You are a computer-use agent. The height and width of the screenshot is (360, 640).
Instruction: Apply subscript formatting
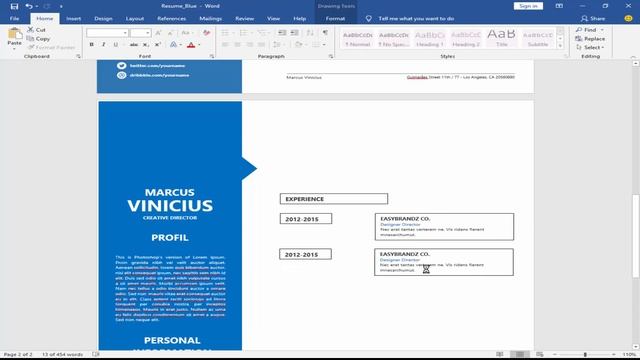tap(146, 44)
